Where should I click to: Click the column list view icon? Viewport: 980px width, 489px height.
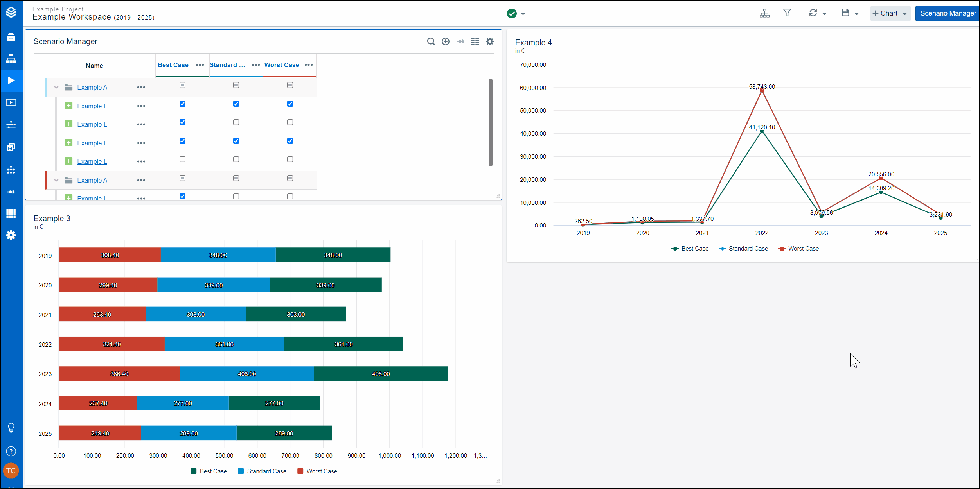(475, 41)
